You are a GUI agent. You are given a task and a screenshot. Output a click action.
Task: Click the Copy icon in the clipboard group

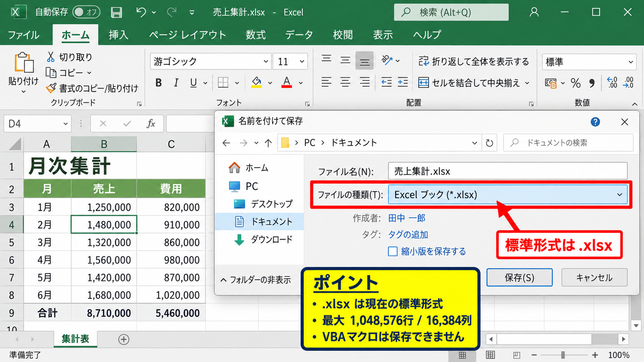(51, 72)
